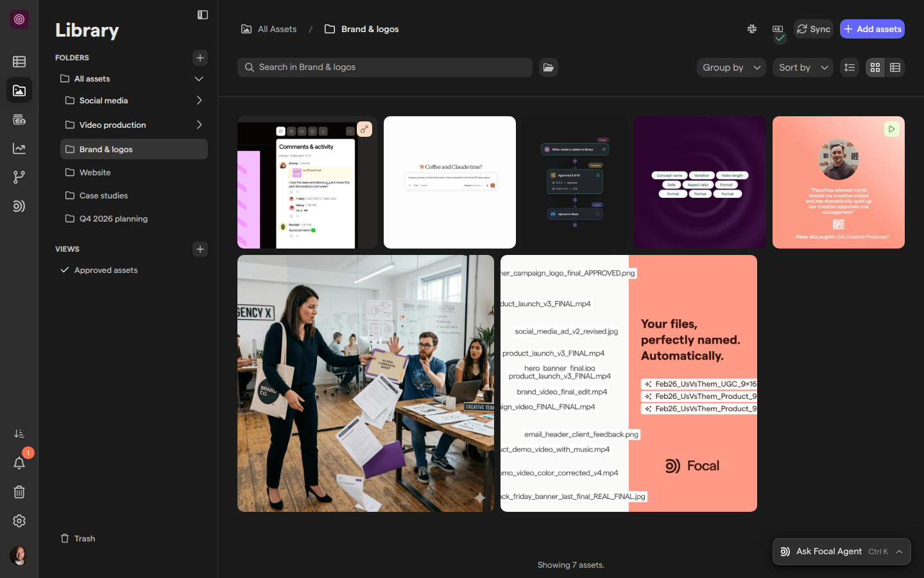Screen dimensions: 924x578
Task: Expand the Video production folder
Action: coord(199,125)
